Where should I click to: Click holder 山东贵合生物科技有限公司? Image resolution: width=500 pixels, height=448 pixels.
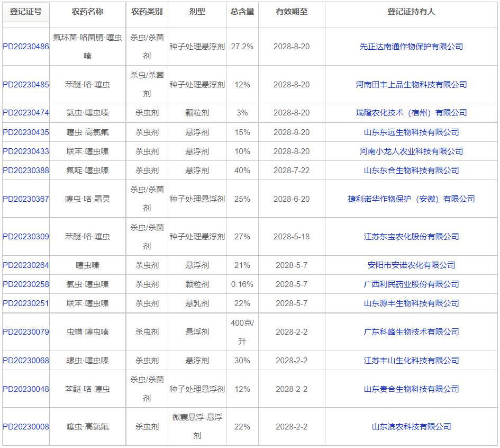click(x=411, y=389)
